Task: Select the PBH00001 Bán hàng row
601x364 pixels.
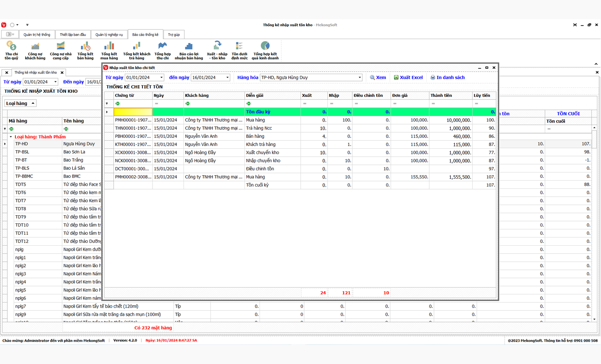Action: pyautogui.click(x=300, y=136)
